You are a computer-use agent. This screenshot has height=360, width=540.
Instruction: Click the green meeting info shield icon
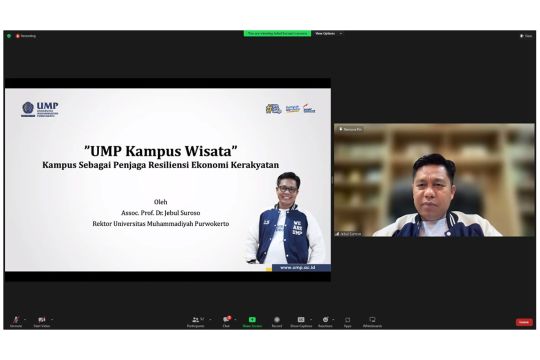point(9,36)
